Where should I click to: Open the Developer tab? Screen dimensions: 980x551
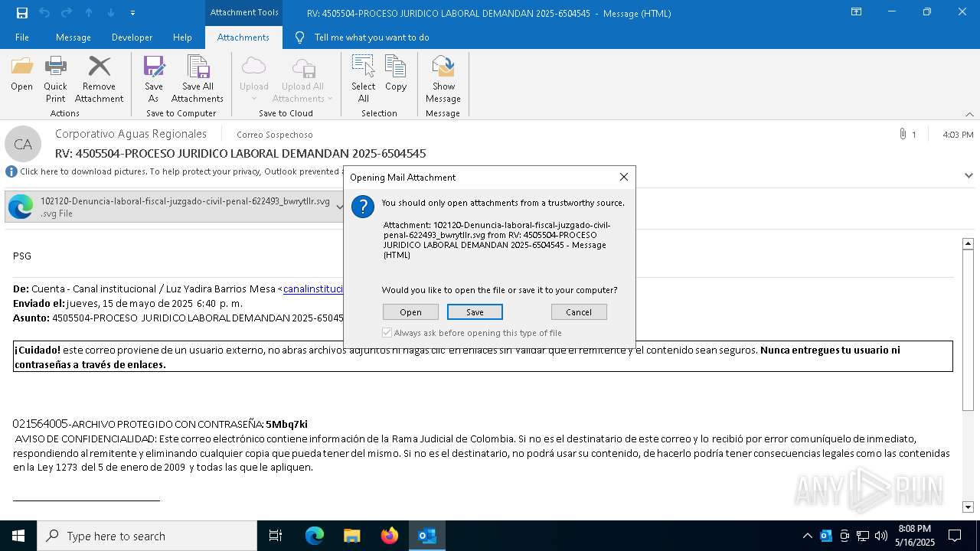tap(132, 37)
